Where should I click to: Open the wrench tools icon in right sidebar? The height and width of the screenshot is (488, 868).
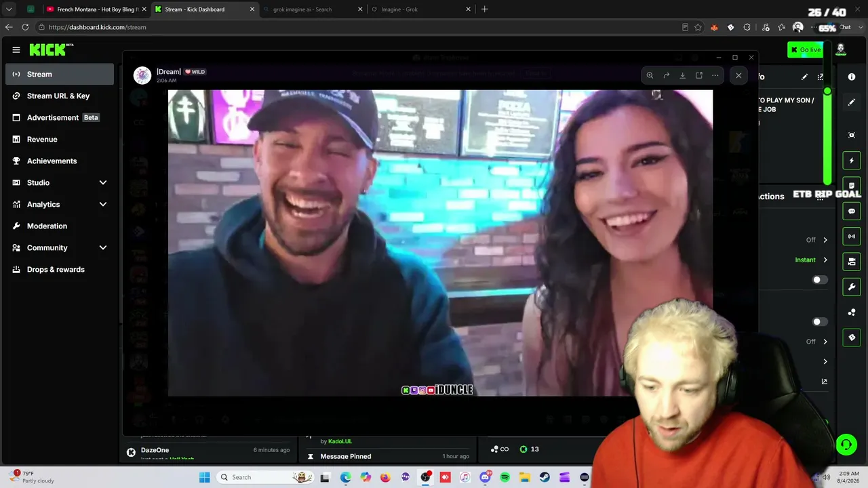(852, 287)
